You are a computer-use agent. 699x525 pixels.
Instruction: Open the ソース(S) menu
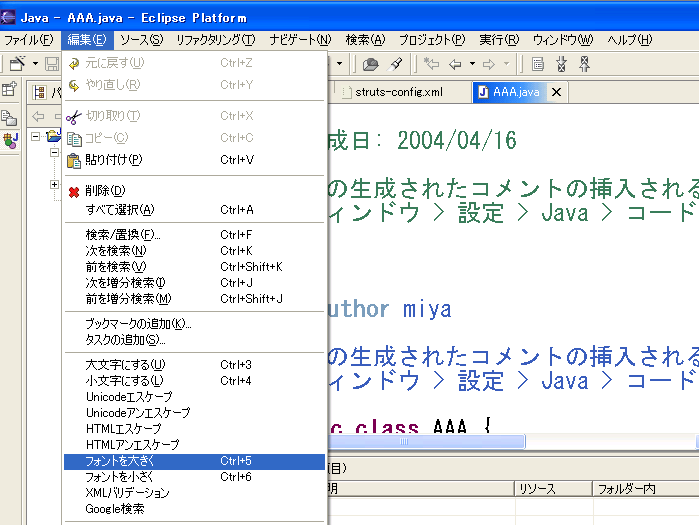(x=141, y=40)
